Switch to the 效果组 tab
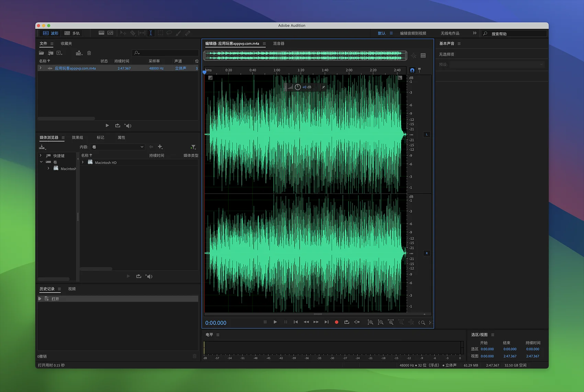Viewport: 584px width, 392px height. pyautogui.click(x=77, y=137)
